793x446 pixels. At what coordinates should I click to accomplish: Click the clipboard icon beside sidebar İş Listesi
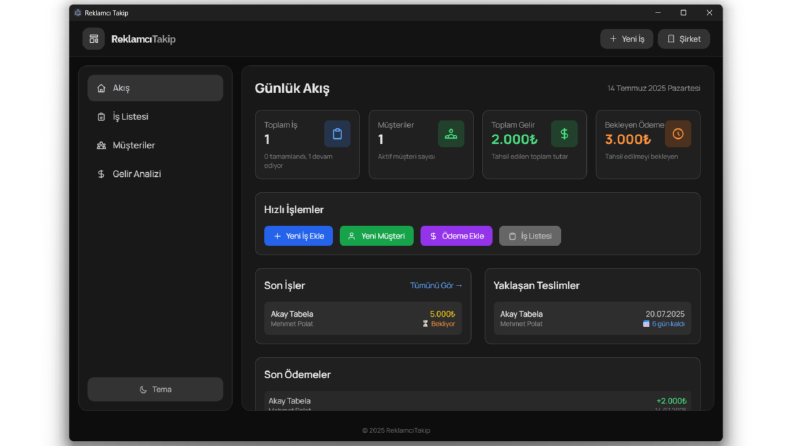101,117
